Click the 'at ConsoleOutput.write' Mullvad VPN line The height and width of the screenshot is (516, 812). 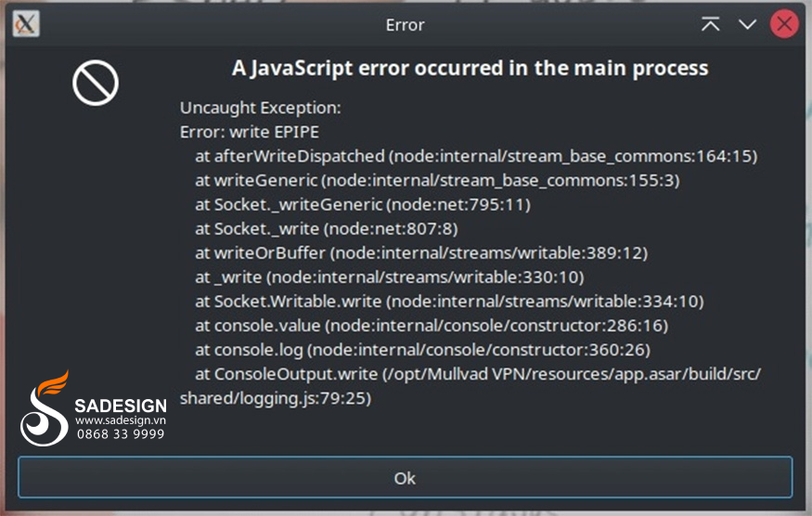(478, 374)
